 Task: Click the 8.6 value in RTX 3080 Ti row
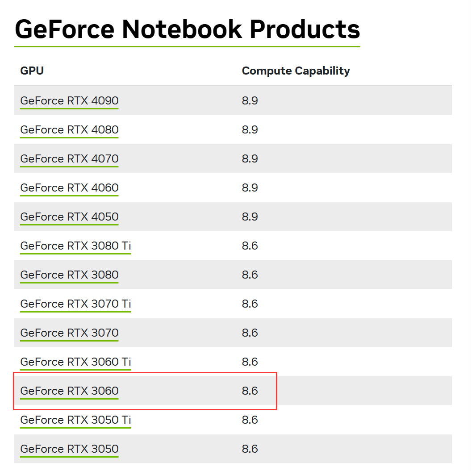[250, 246]
